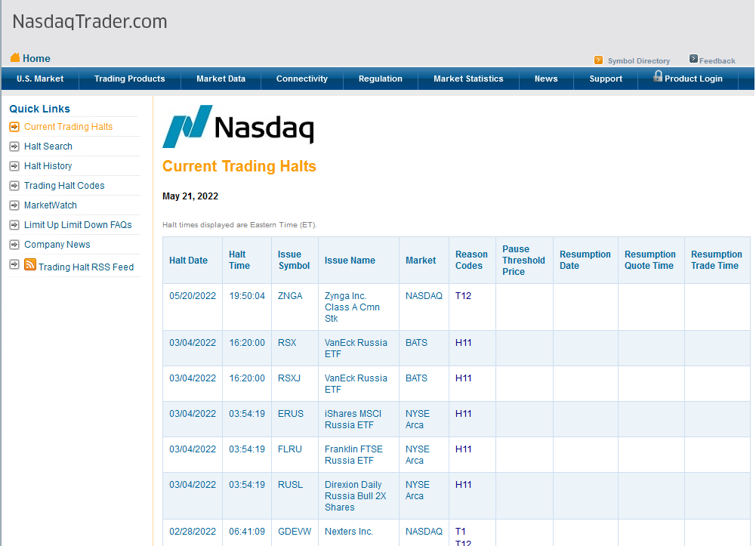This screenshot has height=546, width=756.
Task: Click the arrow icon beside Trading Halt Codes
Action: (x=14, y=186)
